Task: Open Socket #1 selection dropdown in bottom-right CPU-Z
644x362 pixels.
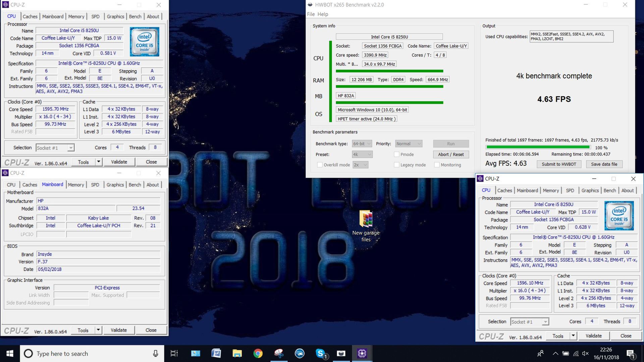Action: (x=530, y=322)
